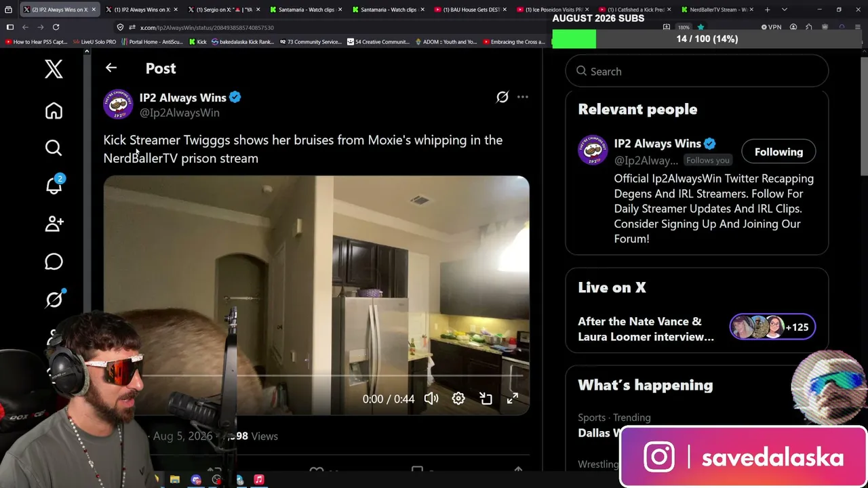868x488 pixels.
Task: Switch to the Sergio on X tab
Action: pos(224,9)
